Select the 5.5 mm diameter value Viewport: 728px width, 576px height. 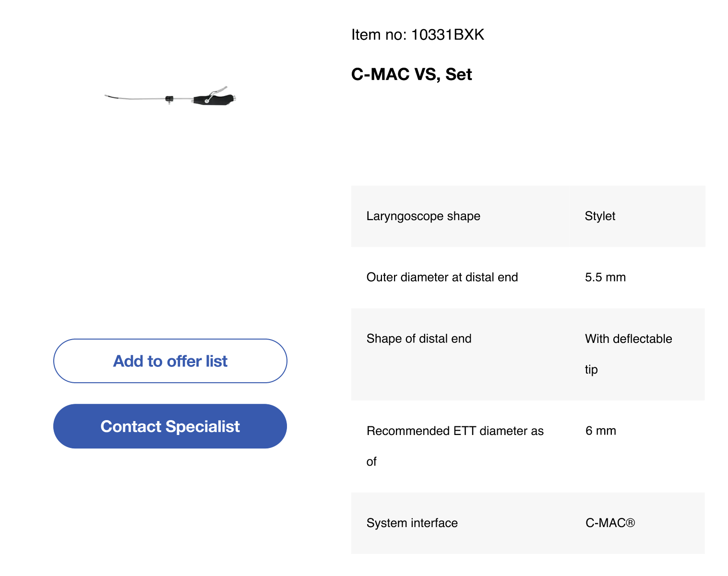pos(605,277)
